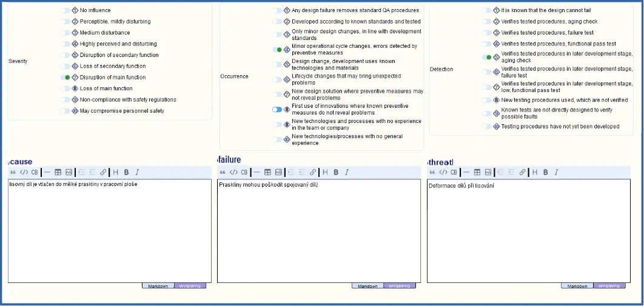
Task: Insert link in failure editor
Action: point(312,172)
